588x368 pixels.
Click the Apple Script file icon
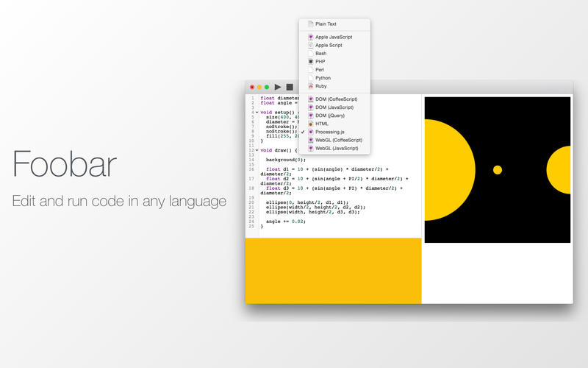310,45
